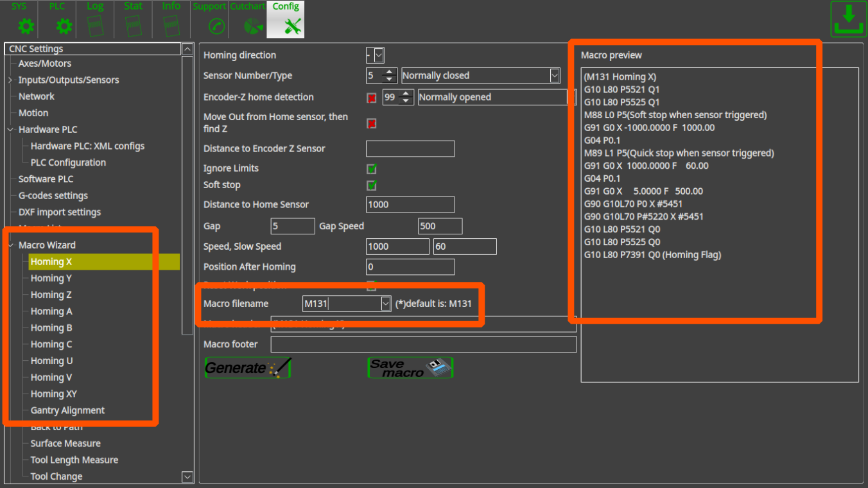868x488 pixels.
Task: Open Normally closed sensor type dropdown
Action: point(555,76)
